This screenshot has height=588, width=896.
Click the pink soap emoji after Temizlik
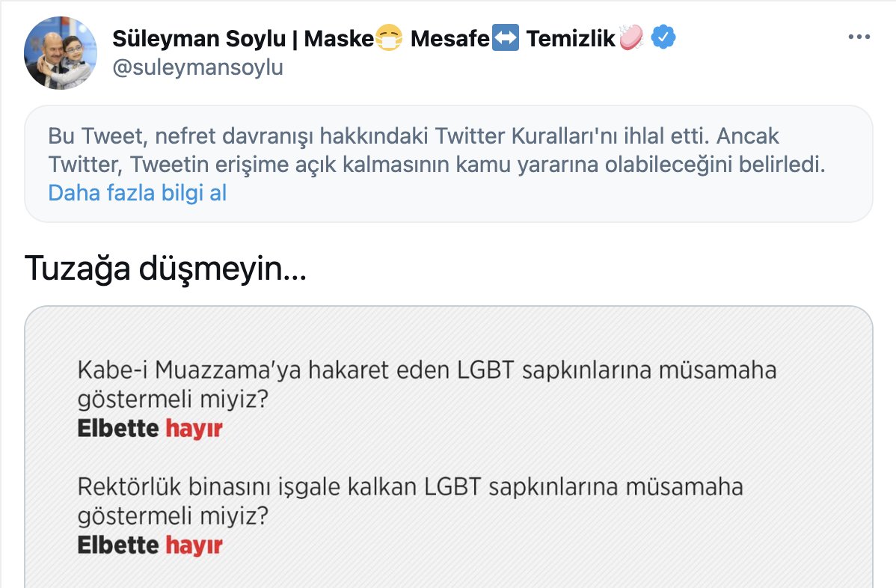point(631,37)
